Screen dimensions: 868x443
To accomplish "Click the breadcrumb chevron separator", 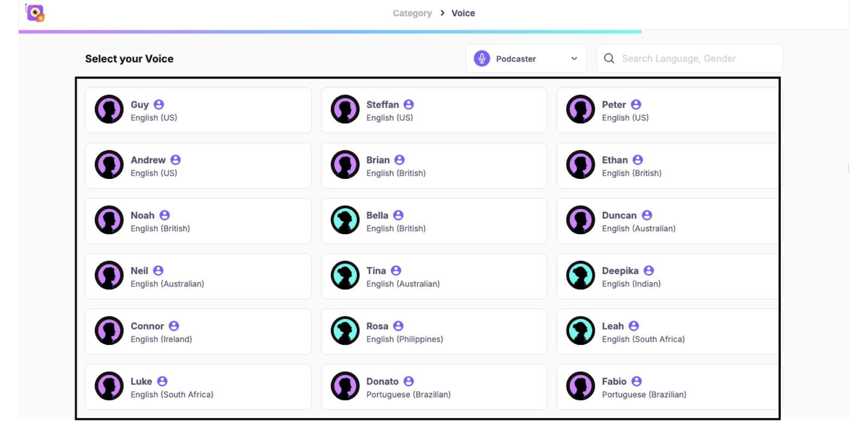I will click(x=442, y=12).
